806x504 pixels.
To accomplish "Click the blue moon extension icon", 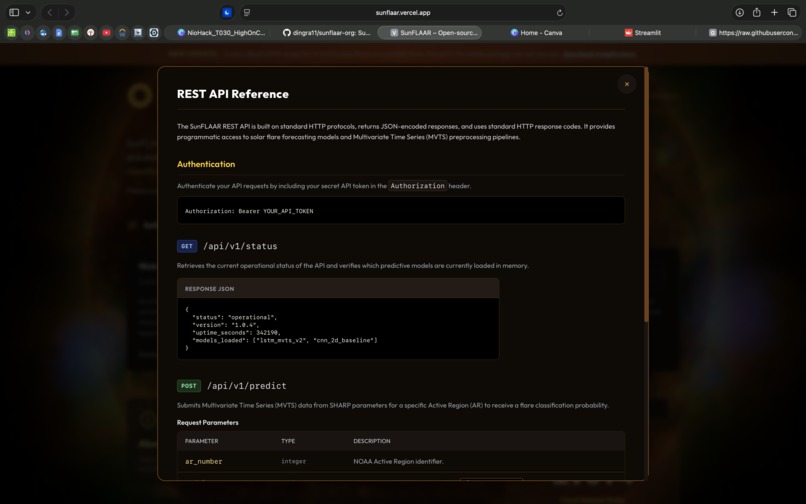I will [227, 12].
